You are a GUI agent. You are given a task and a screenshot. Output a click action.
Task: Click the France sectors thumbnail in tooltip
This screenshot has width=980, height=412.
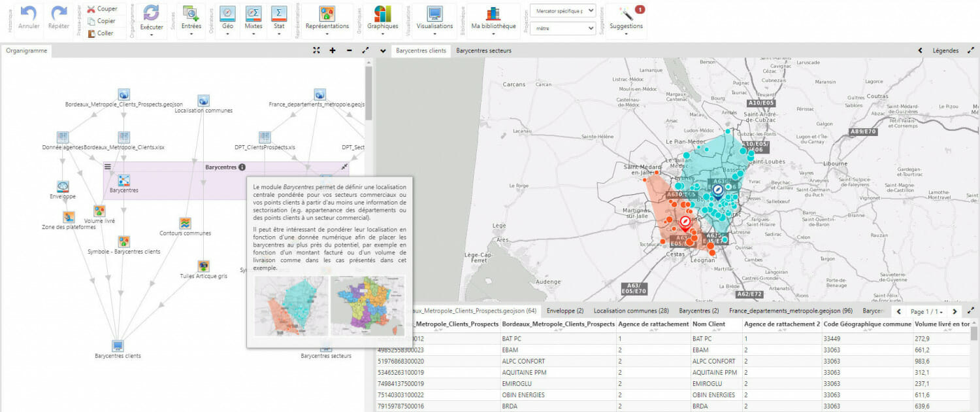[x=367, y=305]
